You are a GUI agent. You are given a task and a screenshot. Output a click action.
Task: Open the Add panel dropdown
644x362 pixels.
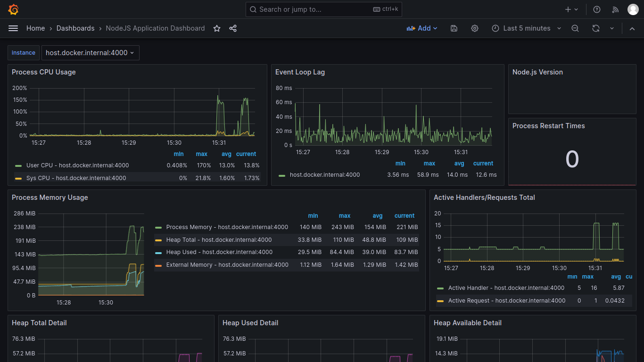pyautogui.click(x=422, y=28)
